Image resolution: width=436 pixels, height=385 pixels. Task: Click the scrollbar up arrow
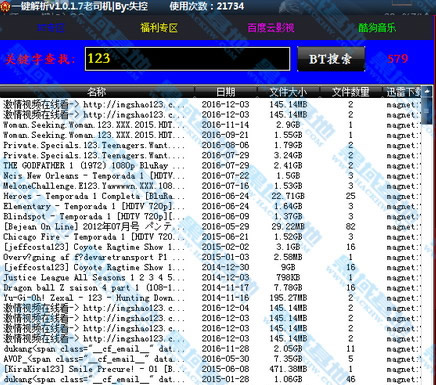[x=427, y=91]
